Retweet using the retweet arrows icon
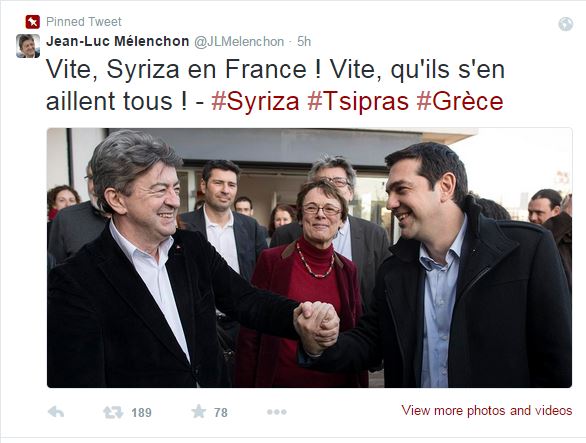This screenshot has height=443, width=586. (113, 412)
